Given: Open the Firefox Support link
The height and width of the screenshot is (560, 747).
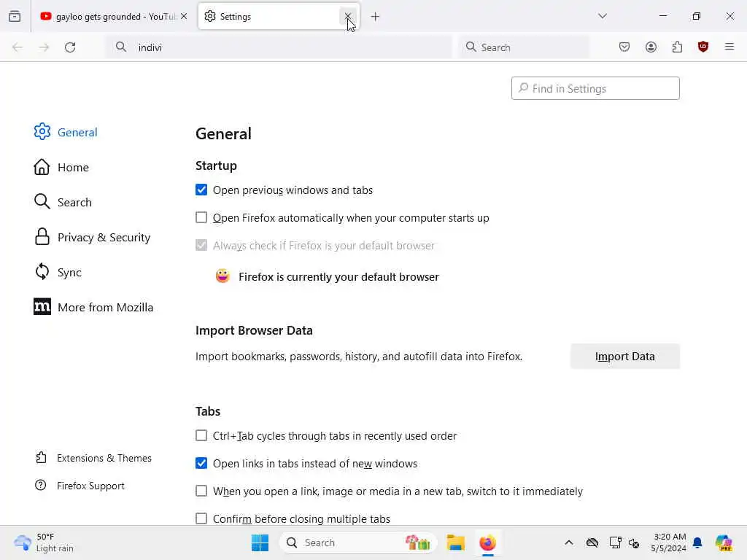Looking at the screenshot, I should [80, 486].
